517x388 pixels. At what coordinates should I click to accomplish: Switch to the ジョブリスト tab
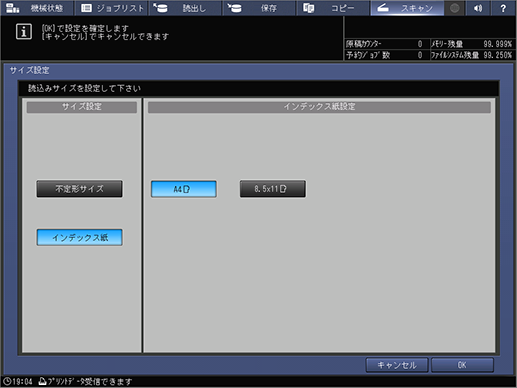click(x=112, y=8)
